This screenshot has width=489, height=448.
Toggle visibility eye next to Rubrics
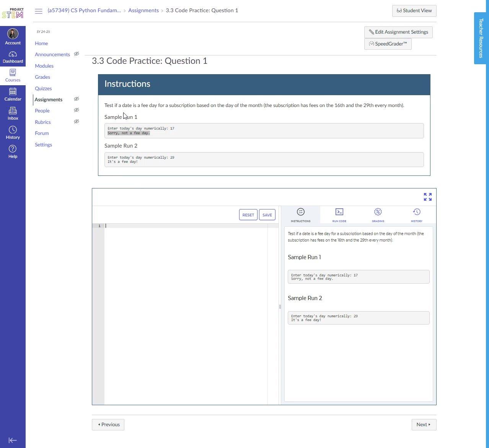pos(77,122)
